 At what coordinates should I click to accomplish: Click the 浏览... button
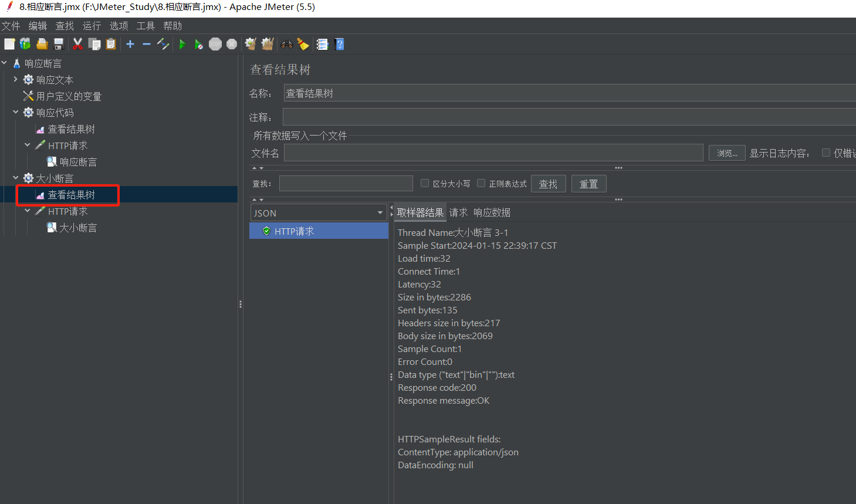pyautogui.click(x=727, y=153)
